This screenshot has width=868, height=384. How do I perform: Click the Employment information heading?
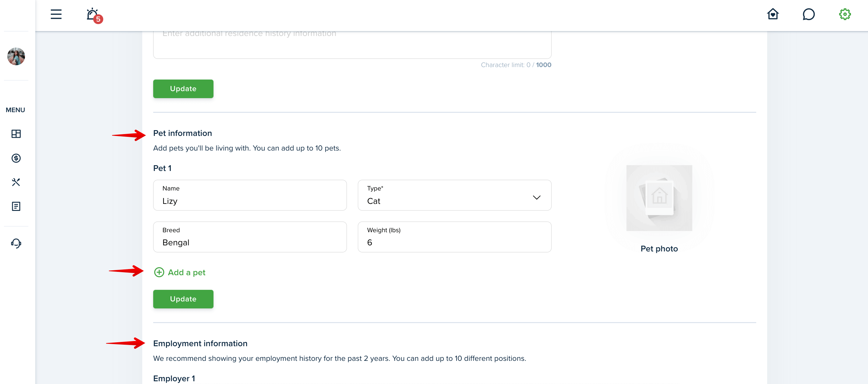[x=200, y=343]
